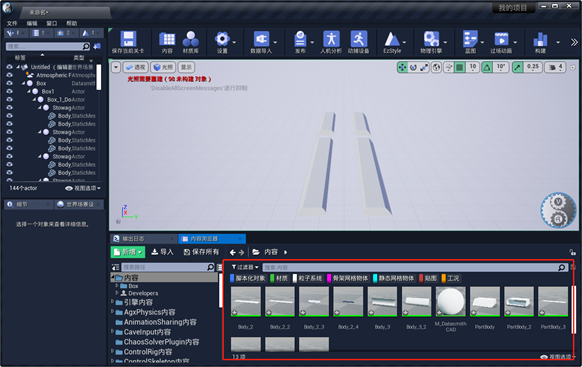582x367 pixels.
Task: Open the material library (材质库) icon
Action: click(191, 39)
